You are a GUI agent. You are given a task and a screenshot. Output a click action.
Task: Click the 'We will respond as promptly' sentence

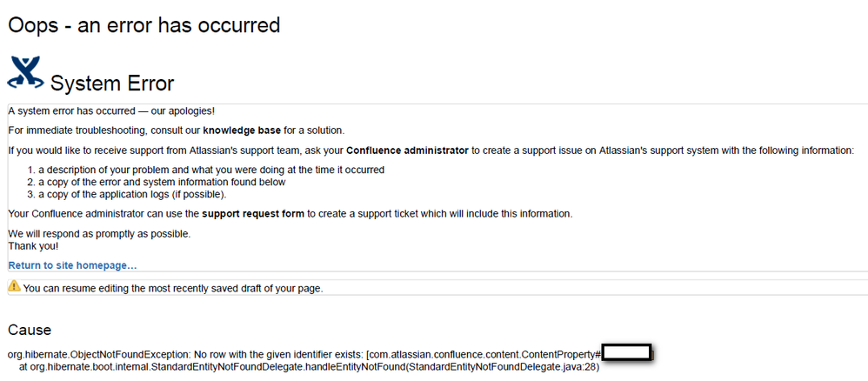click(99, 234)
